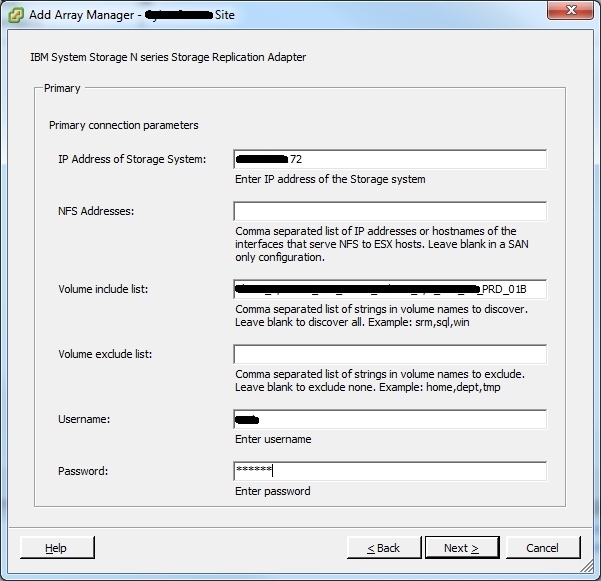Cancel the Add Array Manager dialog

[x=542, y=548]
